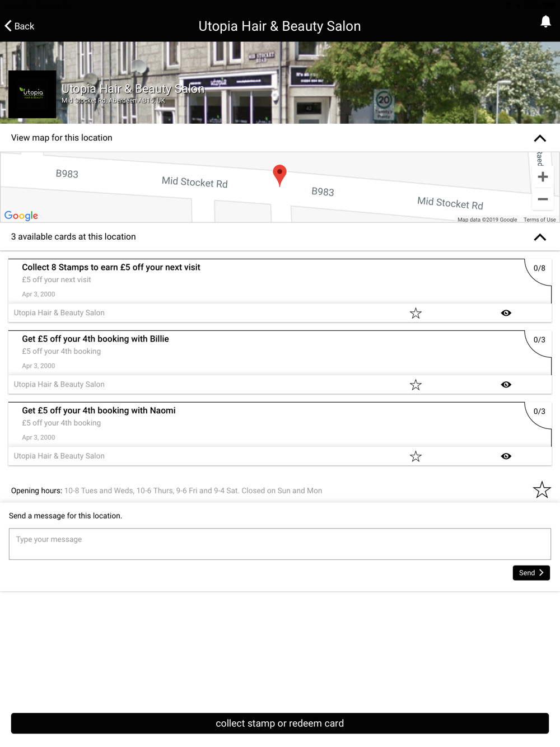This screenshot has height=747, width=560.
Task: Click the 3 available cards label
Action: pyautogui.click(x=73, y=237)
